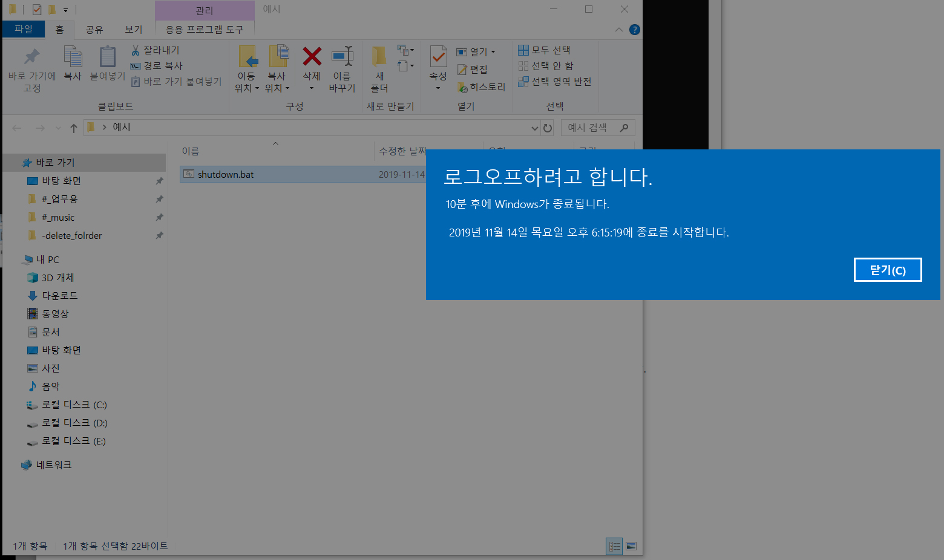Click 편집 (edit) button
Viewport: 944px width, 560px height.
coord(472,69)
